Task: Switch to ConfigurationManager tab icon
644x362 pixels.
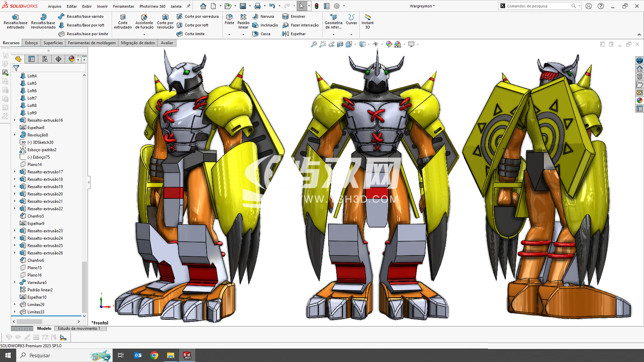Action: click(x=45, y=59)
